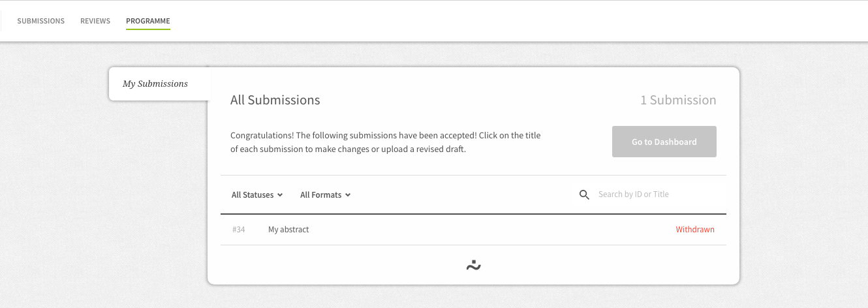Click the Withdrawn status label
The height and width of the screenshot is (308, 868).
694,230
